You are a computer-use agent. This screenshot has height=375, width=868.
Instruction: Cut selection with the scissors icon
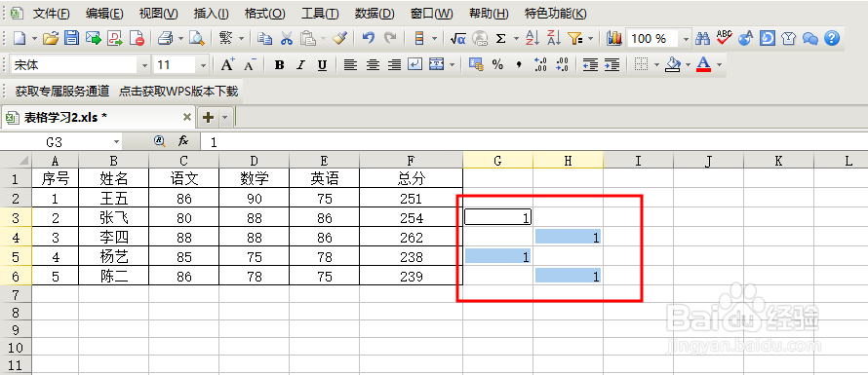286,38
